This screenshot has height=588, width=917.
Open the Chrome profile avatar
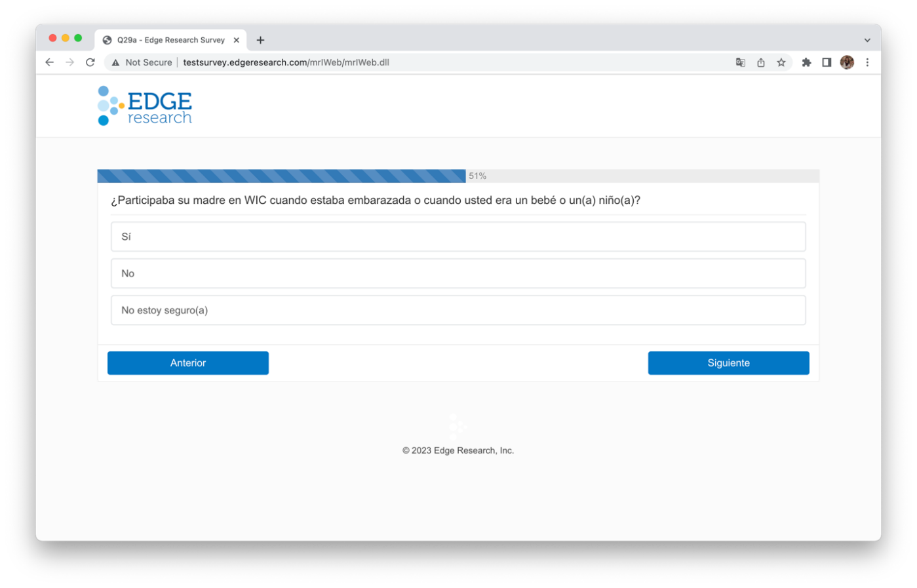click(x=848, y=62)
